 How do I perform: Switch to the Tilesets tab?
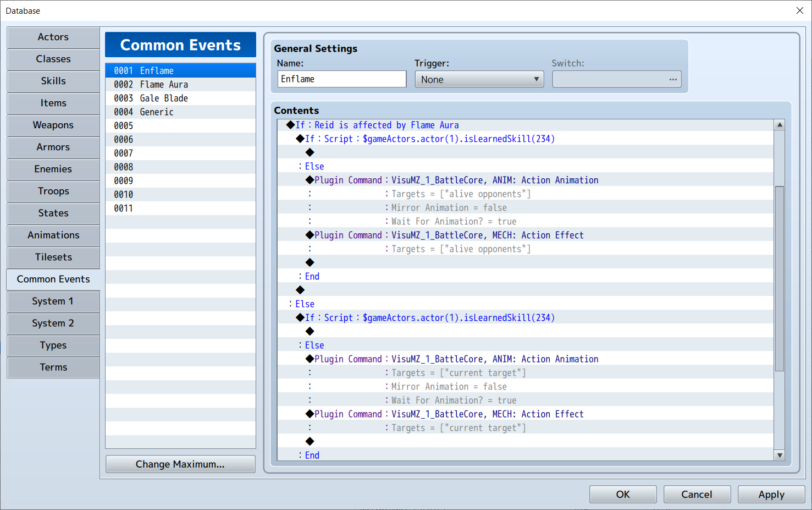pyautogui.click(x=53, y=257)
